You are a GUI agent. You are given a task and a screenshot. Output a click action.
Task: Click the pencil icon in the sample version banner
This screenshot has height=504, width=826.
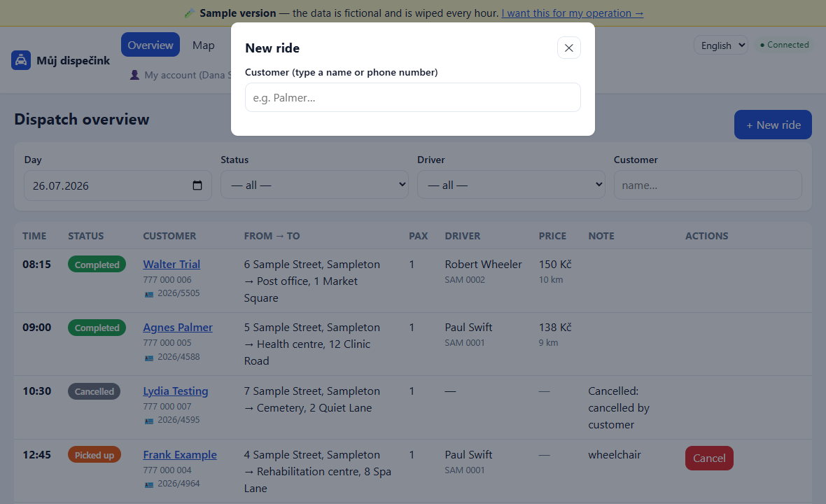[190, 13]
